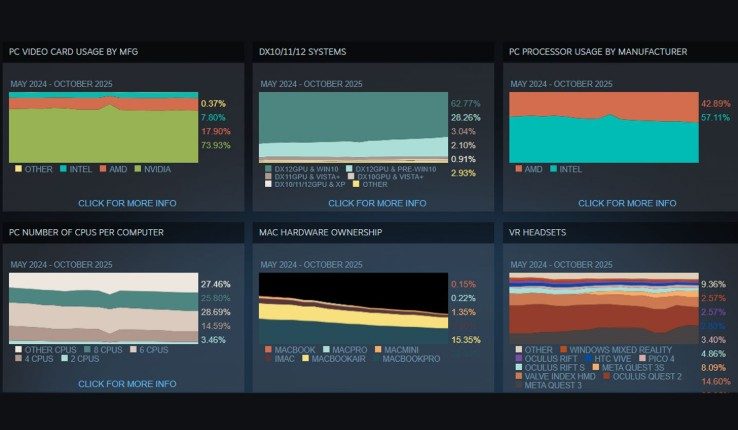Click the AMD legend swatch in video card chart
The height and width of the screenshot is (430, 738).
click(x=103, y=168)
